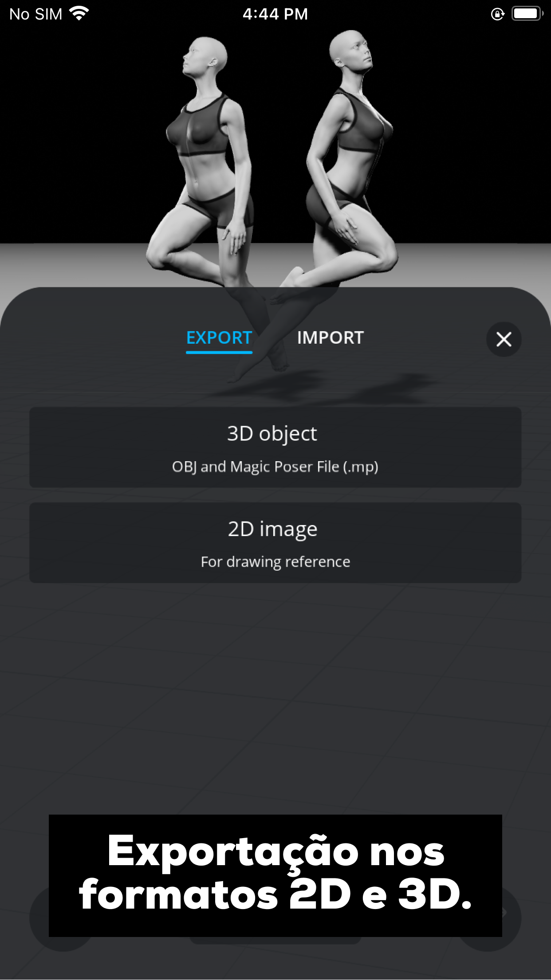The height and width of the screenshot is (980, 551).
Task: Tap the head of the left figure
Action: (205, 56)
